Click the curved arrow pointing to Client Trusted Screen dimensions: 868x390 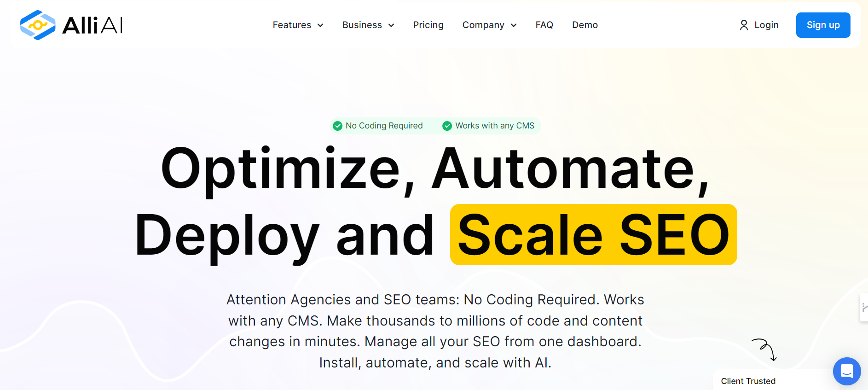(x=765, y=350)
